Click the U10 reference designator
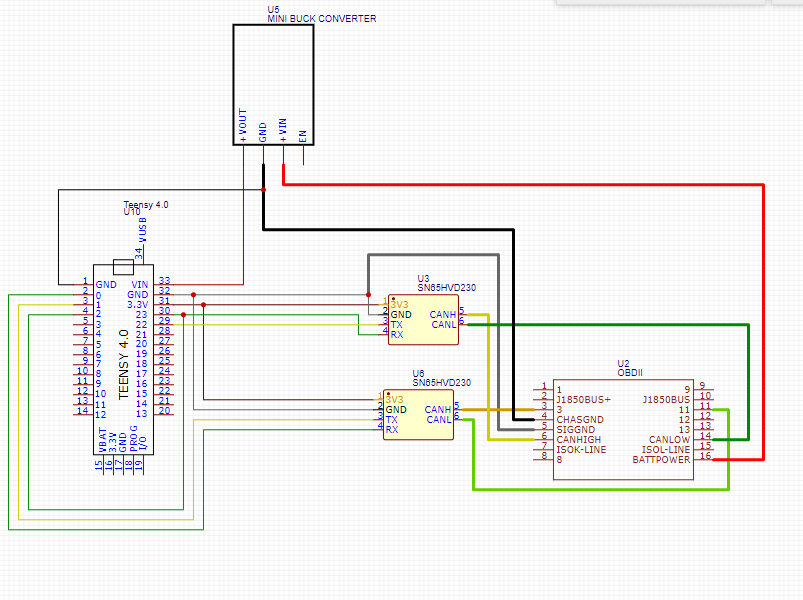 [x=131, y=213]
